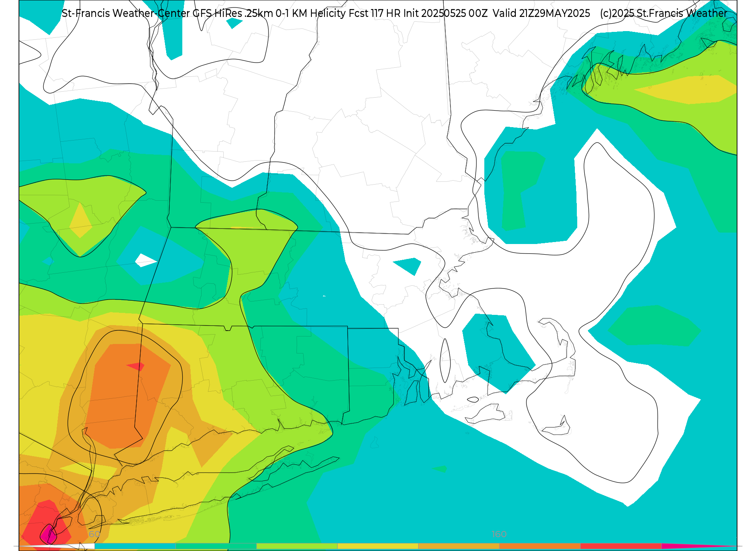
Task: Click the cyan segment of the legend color bar
Action: click(x=135, y=546)
